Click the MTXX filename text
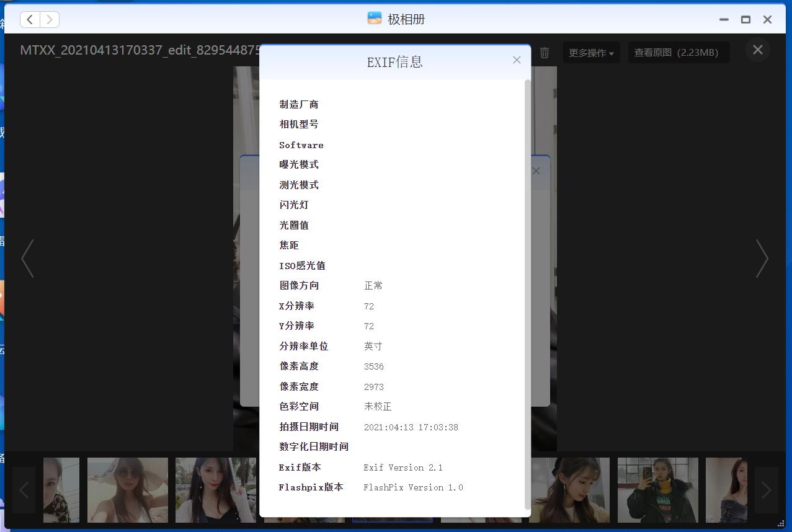The image size is (792, 532). click(x=140, y=50)
